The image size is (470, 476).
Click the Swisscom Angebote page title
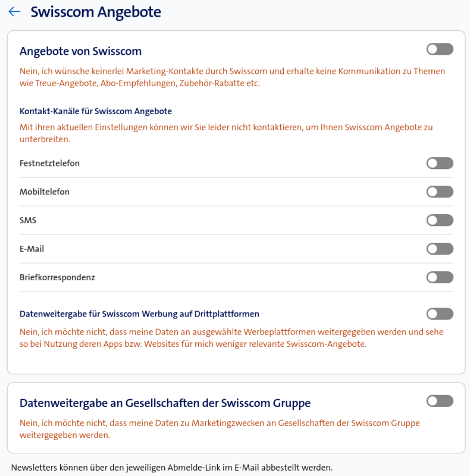(96, 12)
